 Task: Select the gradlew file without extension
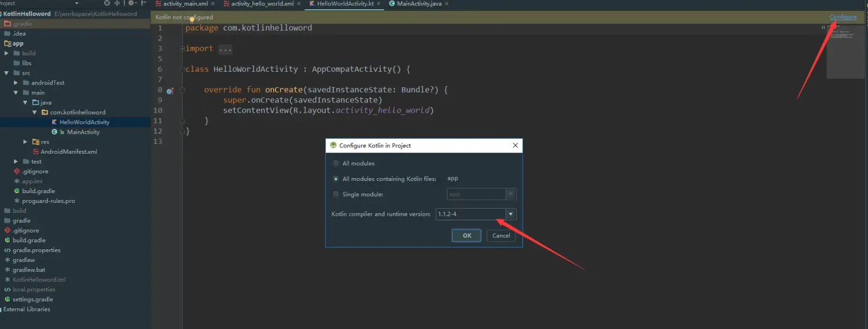[x=24, y=260]
